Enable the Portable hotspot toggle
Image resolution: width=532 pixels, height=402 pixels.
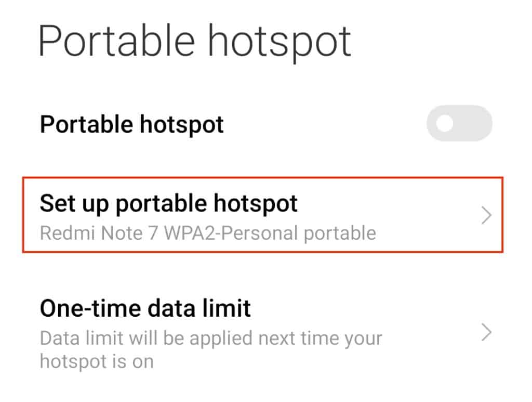coord(459,123)
